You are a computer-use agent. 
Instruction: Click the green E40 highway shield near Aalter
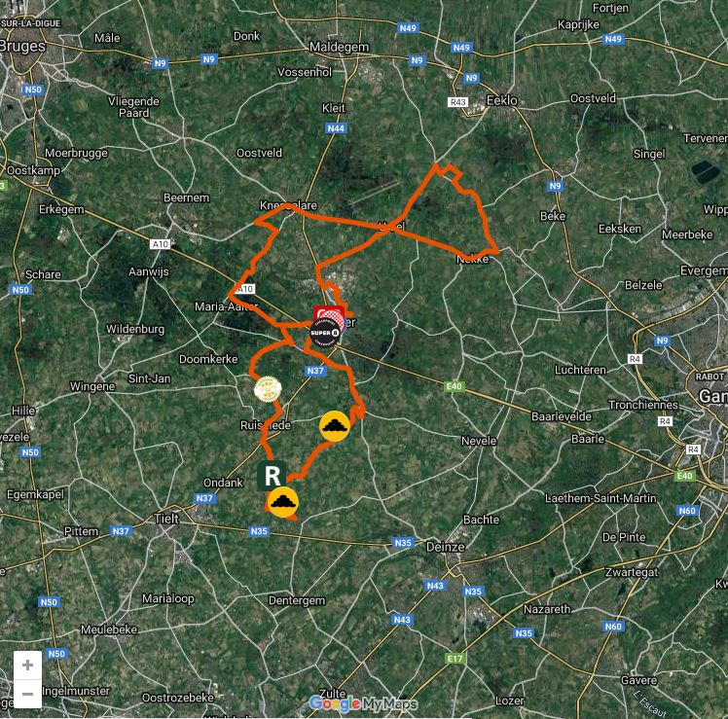point(455,386)
